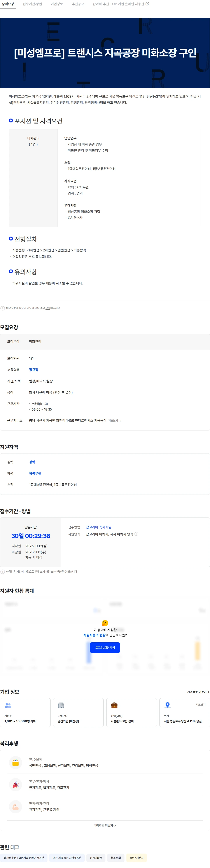This screenshot has width=210, height=868.
Task: Click the info icon next to 마감일은 기업의 사정
Action: click(3, 572)
